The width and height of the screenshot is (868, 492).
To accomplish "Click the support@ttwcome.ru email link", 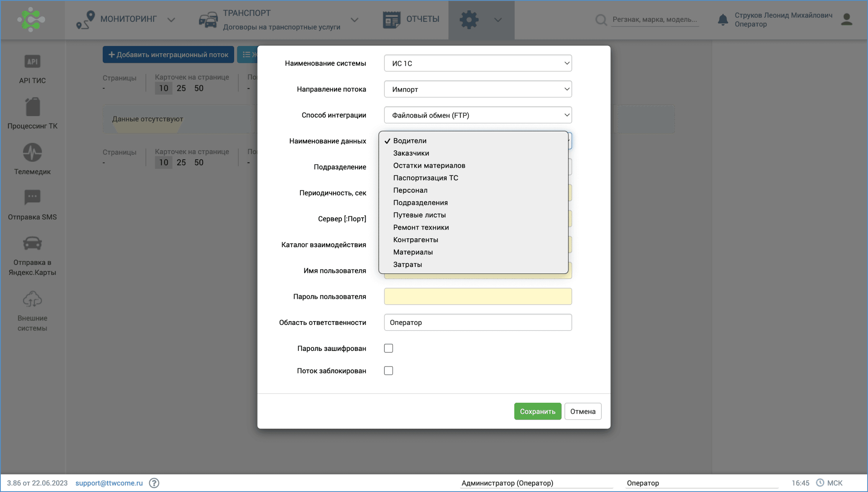I will [109, 483].
